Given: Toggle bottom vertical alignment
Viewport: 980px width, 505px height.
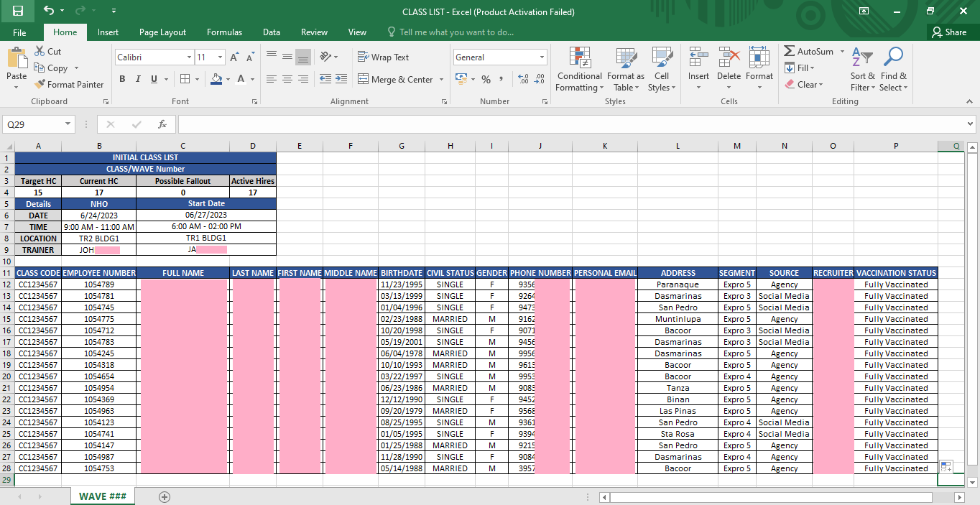Looking at the screenshot, I should [302, 56].
